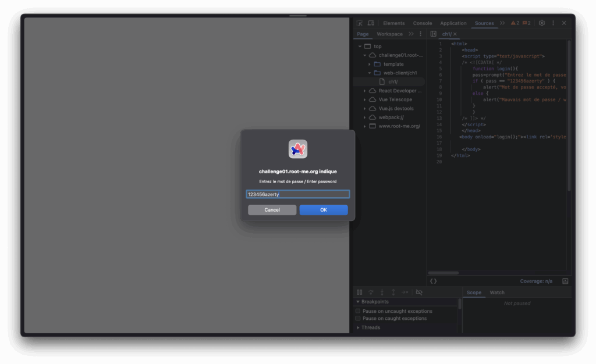This screenshot has width=596, height=364.
Task: Enable Pause on caught exceptions
Action: point(358,319)
